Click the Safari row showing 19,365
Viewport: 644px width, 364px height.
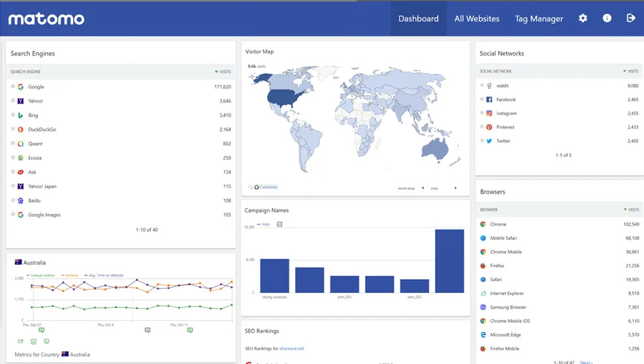click(x=559, y=279)
